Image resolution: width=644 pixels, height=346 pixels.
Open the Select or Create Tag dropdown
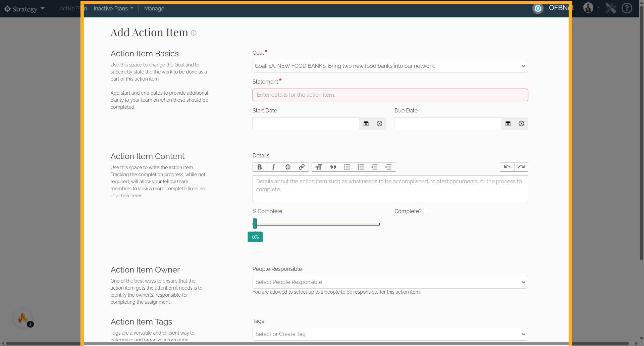tap(390, 334)
